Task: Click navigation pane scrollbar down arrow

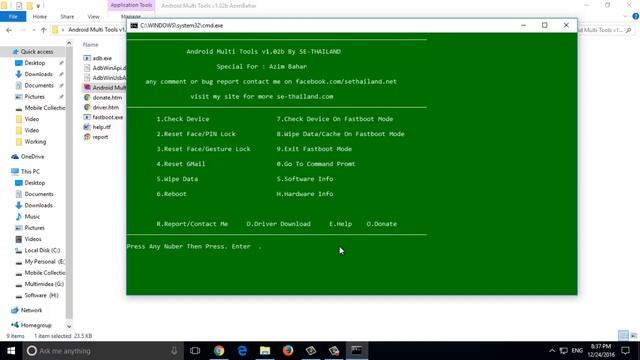Action: pyautogui.click(x=69, y=326)
